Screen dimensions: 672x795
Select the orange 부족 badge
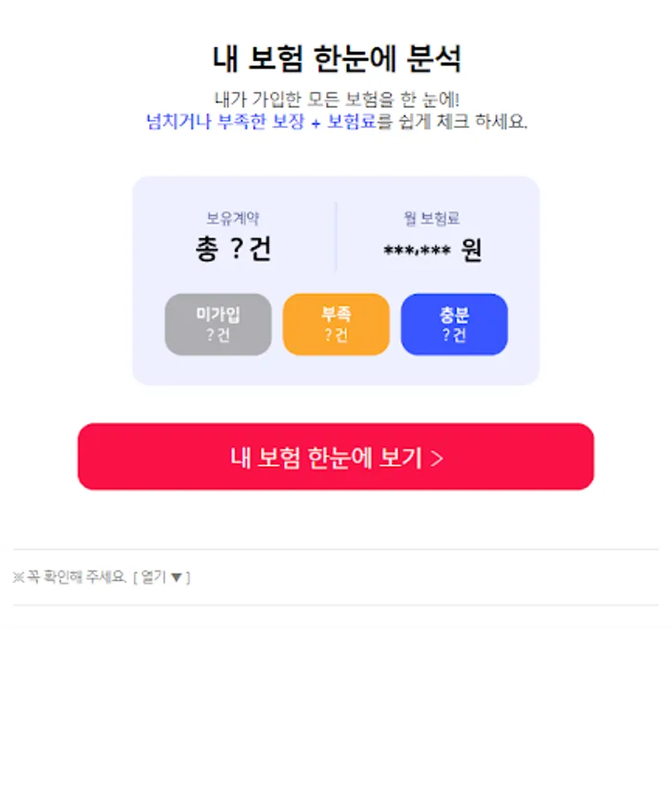tap(336, 324)
